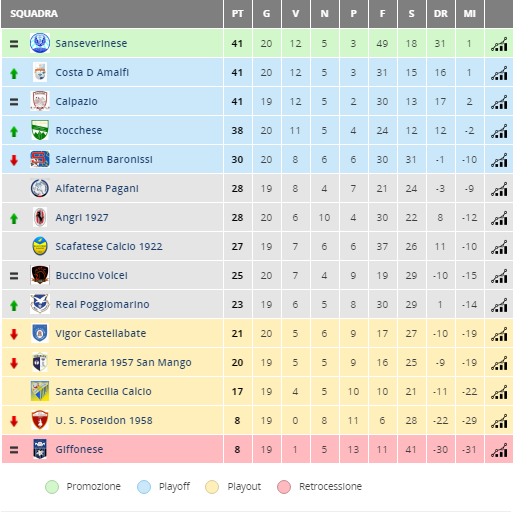Open the stats chart icon for Sanseverinese
Viewport: 526px width, 522px height.
click(x=499, y=44)
